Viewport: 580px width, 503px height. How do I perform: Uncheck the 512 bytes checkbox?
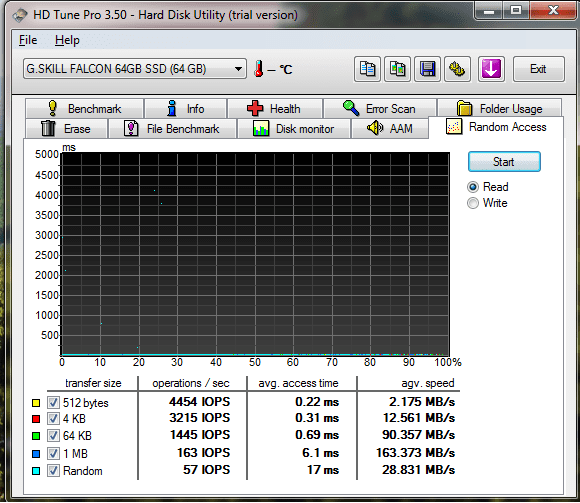pyautogui.click(x=53, y=402)
